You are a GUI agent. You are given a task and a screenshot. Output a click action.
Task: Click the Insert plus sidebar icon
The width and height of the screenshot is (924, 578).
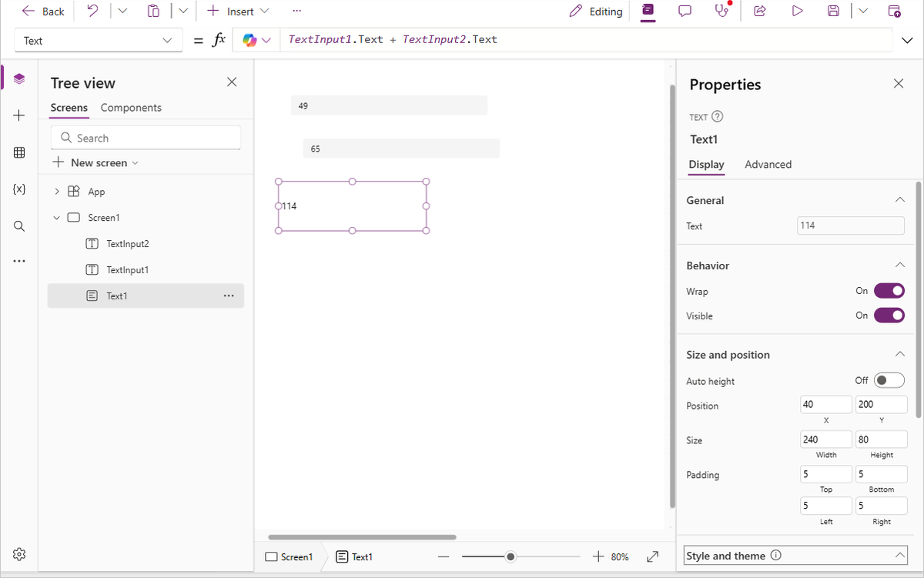pos(19,115)
